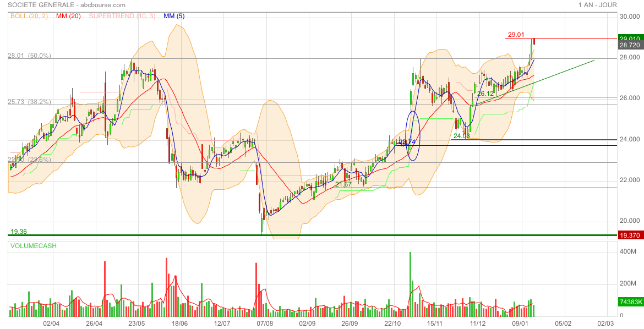Select the blue MM (5) legend entry
This screenshot has width=644, height=329.
pos(174,16)
